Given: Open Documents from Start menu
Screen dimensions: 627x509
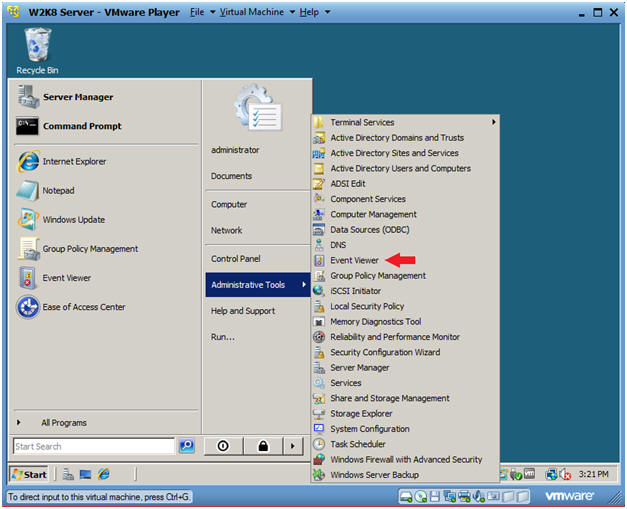Looking at the screenshot, I should (232, 176).
